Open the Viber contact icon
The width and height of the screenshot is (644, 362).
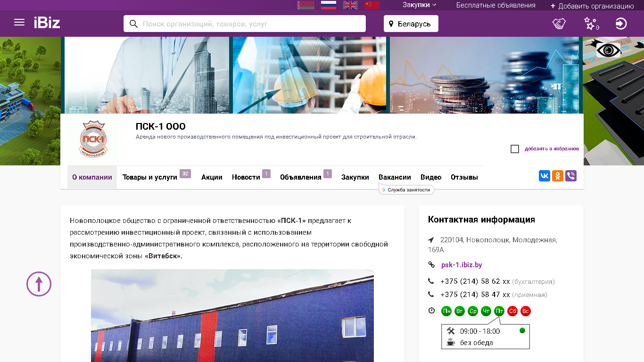[571, 176]
